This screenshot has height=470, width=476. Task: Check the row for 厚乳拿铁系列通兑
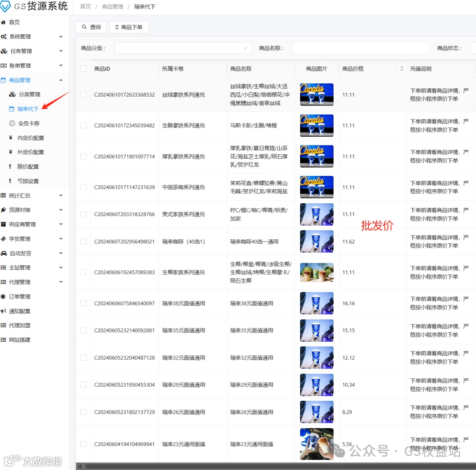[83, 157]
